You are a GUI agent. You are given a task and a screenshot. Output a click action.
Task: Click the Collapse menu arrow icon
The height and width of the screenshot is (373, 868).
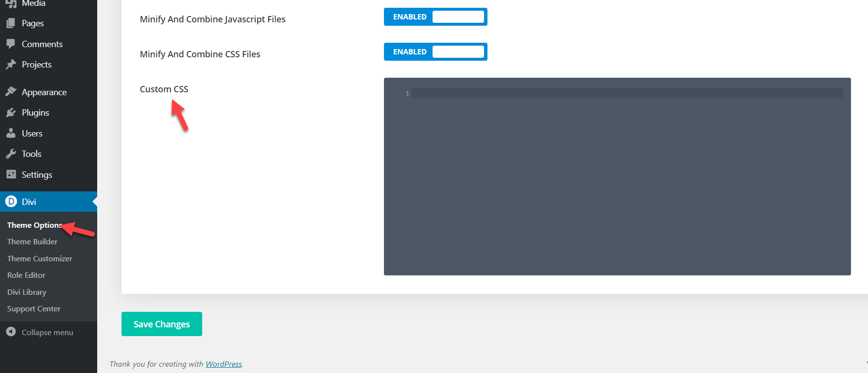coord(11,332)
